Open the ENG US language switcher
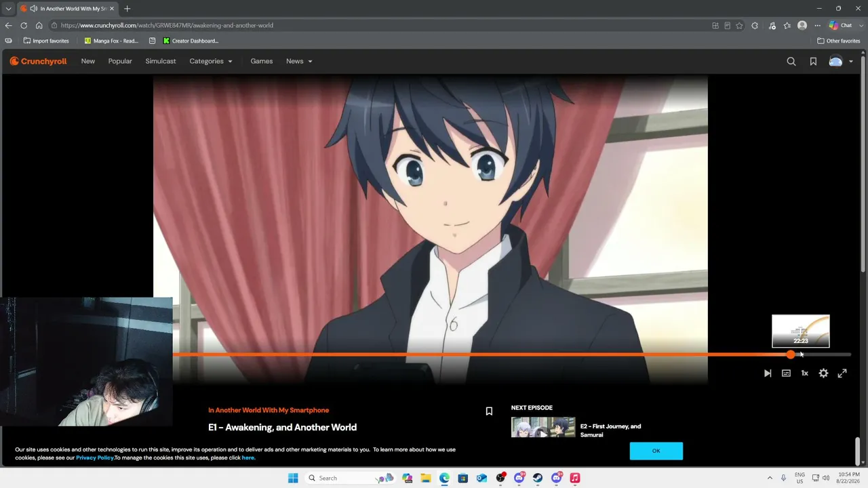 [x=800, y=478]
